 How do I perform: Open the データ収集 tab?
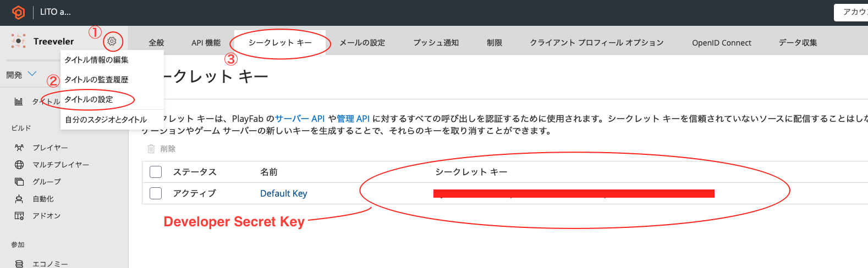(x=798, y=43)
